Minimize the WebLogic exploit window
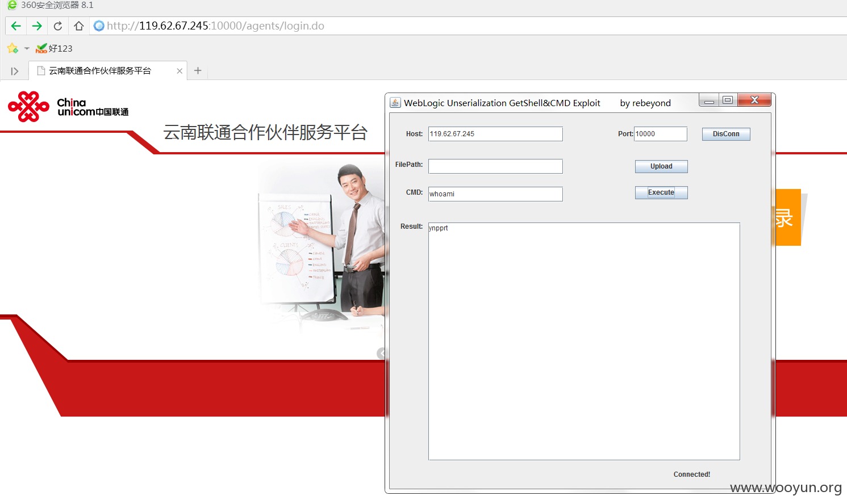Viewport: 847px width, 504px height. pos(709,100)
